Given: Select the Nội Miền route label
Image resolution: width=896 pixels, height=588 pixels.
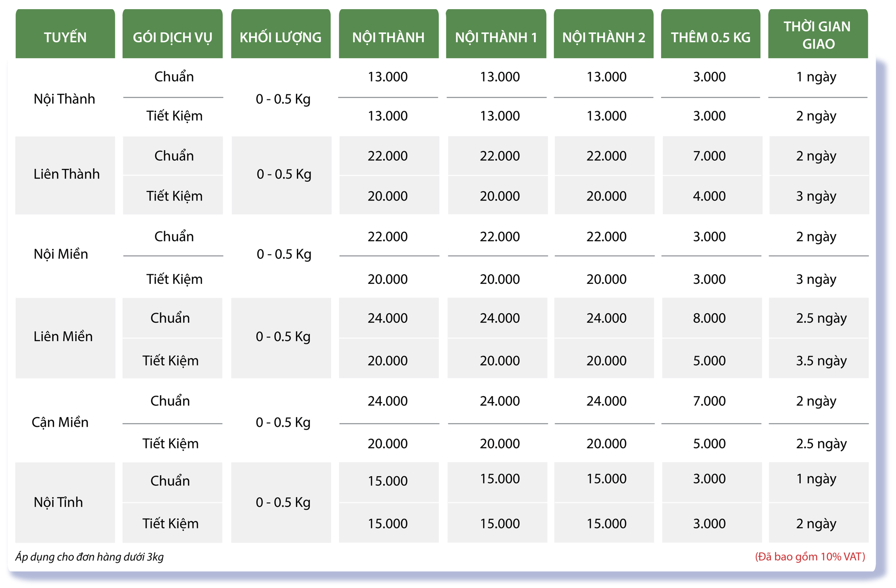Looking at the screenshot, I should tap(61, 254).
